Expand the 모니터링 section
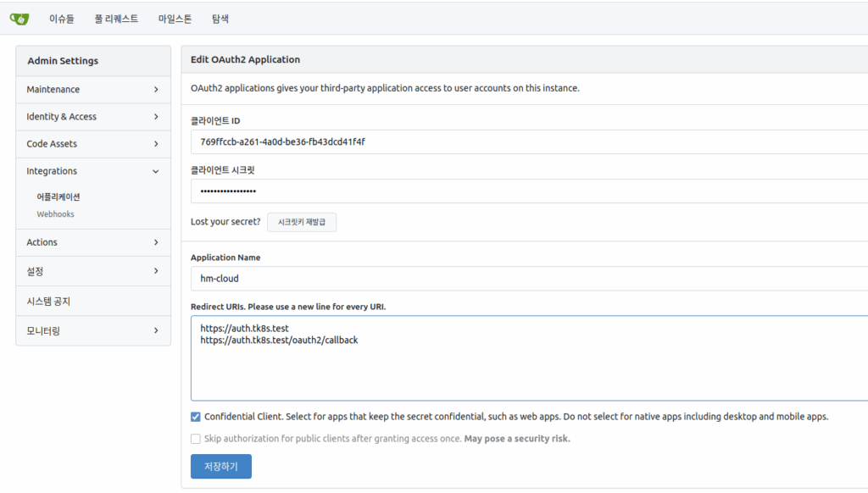This screenshot has width=868, height=493. 93,330
